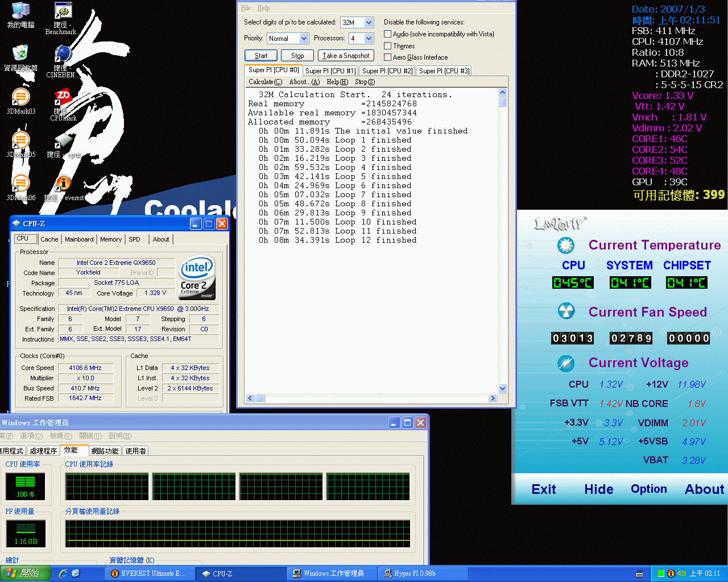
Task: Click the Bus Speed value 410.7 MHz in CPU-Z
Action: tap(85, 388)
